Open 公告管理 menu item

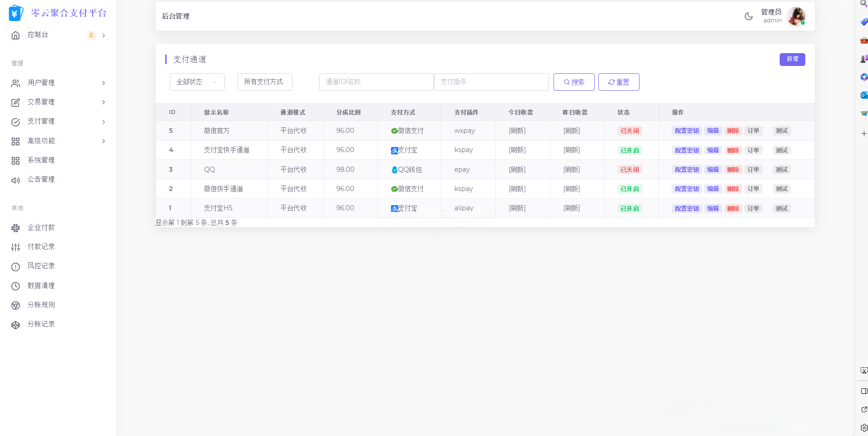pos(41,180)
